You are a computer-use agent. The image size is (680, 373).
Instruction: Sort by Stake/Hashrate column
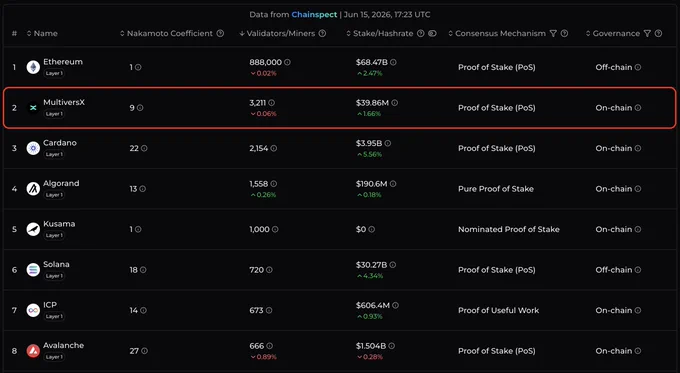[379, 33]
